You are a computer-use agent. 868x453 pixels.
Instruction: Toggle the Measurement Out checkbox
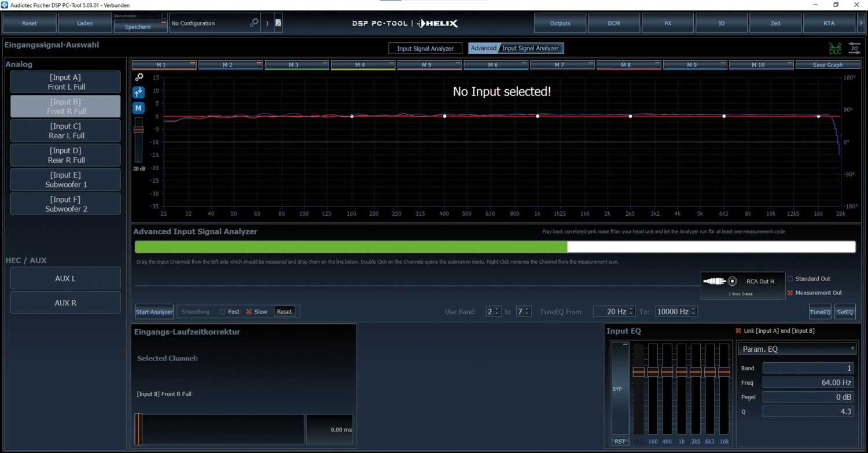point(790,293)
